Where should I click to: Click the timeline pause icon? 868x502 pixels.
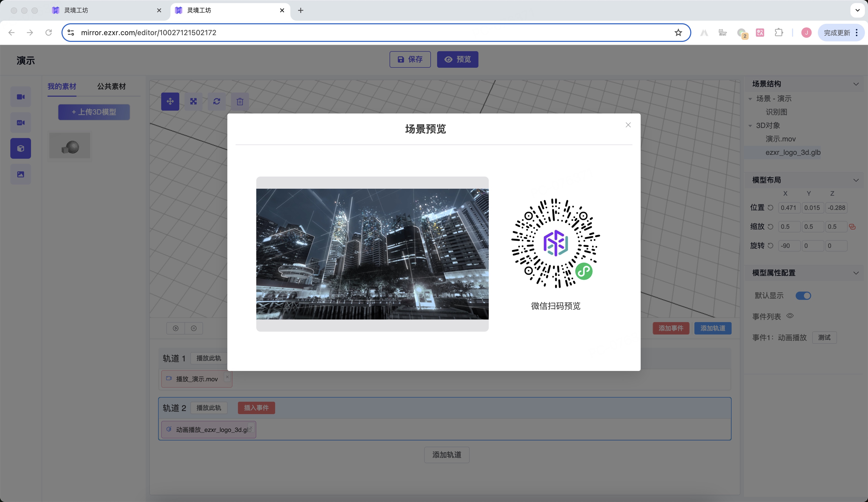[194, 328]
